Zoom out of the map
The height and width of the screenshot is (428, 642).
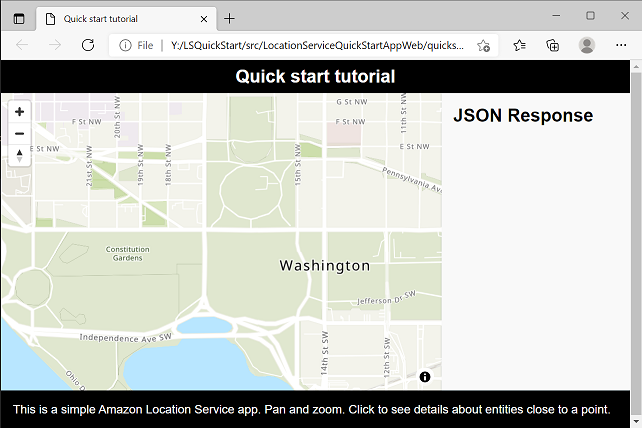(x=19, y=133)
